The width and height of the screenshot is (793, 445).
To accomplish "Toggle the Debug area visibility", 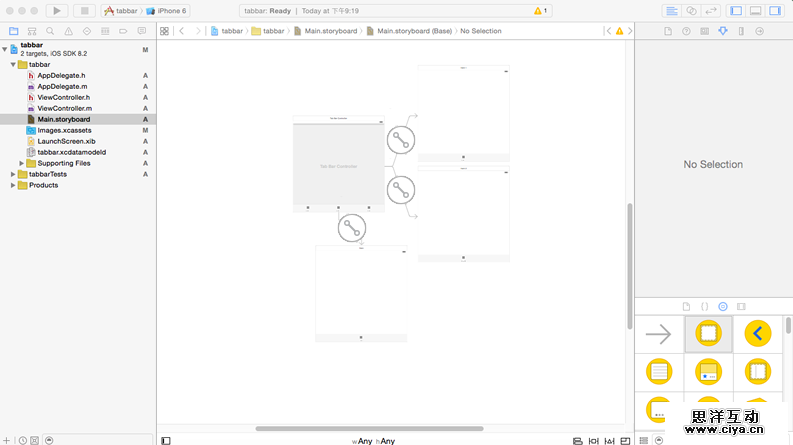I will [x=756, y=11].
